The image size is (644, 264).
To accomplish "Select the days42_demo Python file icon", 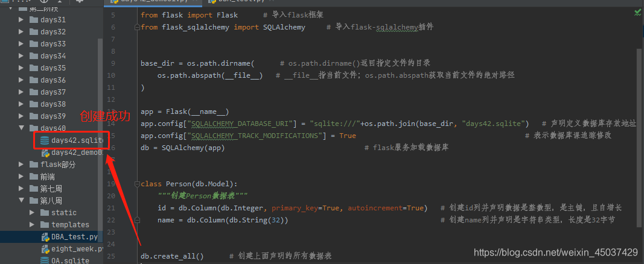I will (44, 153).
